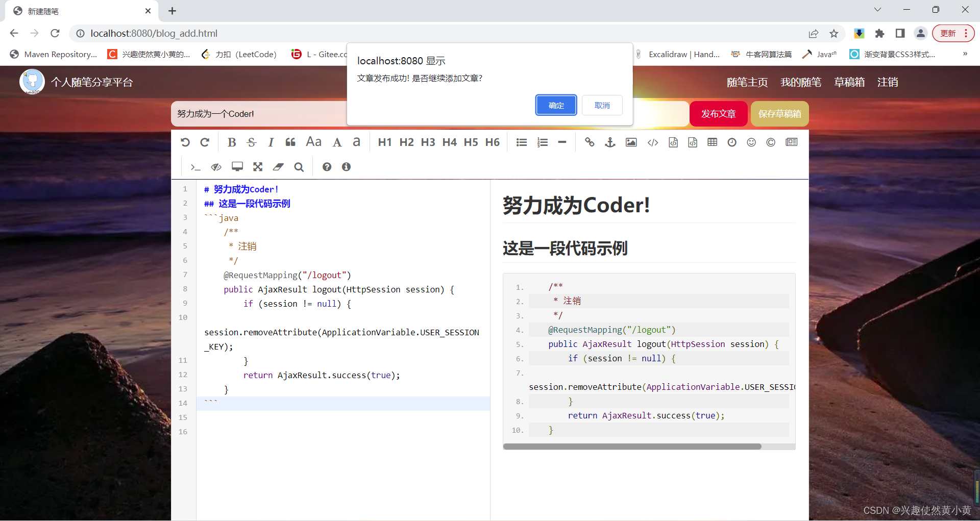Open 力扣 (LeetCode) bookmark
Image resolution: width=980 pixels, height=521 pixels.
[239, 54]
